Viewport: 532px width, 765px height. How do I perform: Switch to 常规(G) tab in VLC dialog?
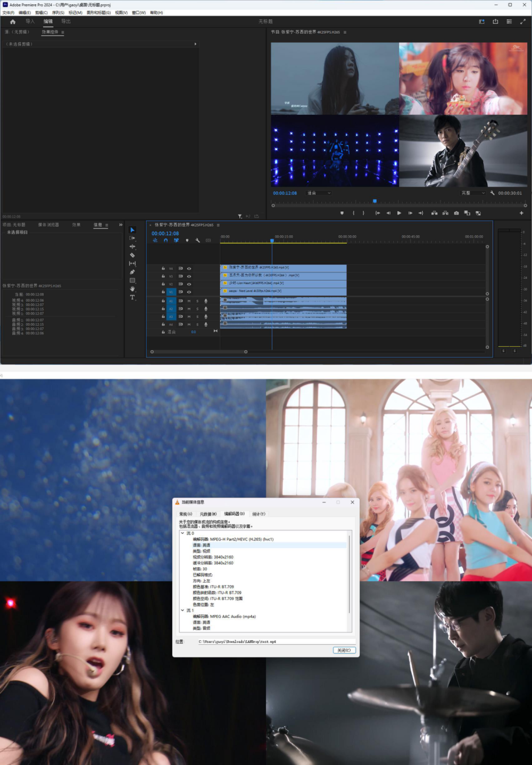point(186,514)
